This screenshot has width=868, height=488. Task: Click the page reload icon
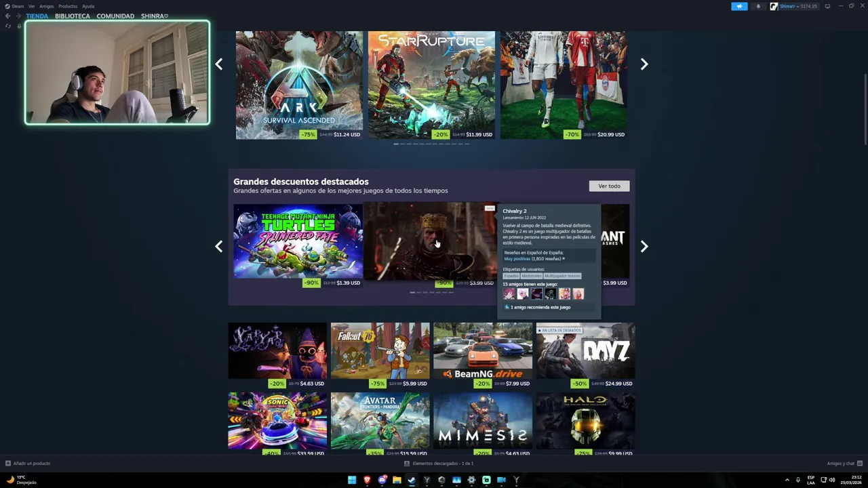coord(8,26)
